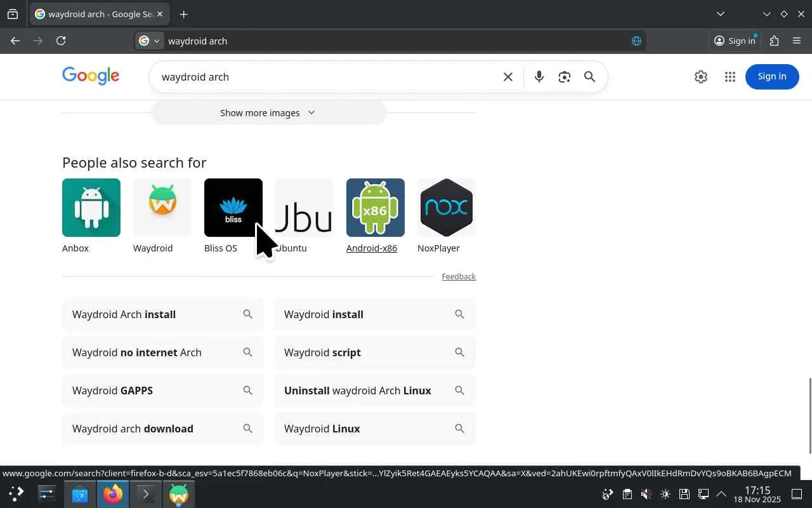Image resolution: width=812 pixels, height=508 pixels.
Task: Open the brightness tray control
Action: point(665,494)
